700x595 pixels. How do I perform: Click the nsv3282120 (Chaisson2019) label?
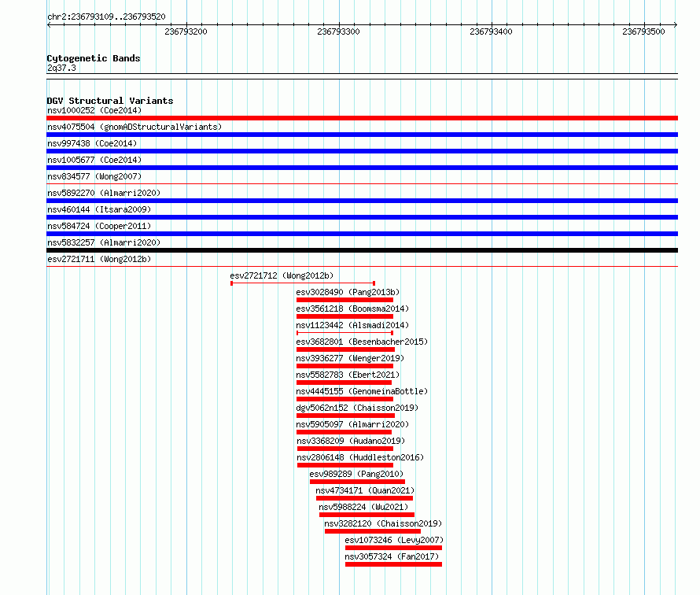pyautogui.click(x=383, y=523)
